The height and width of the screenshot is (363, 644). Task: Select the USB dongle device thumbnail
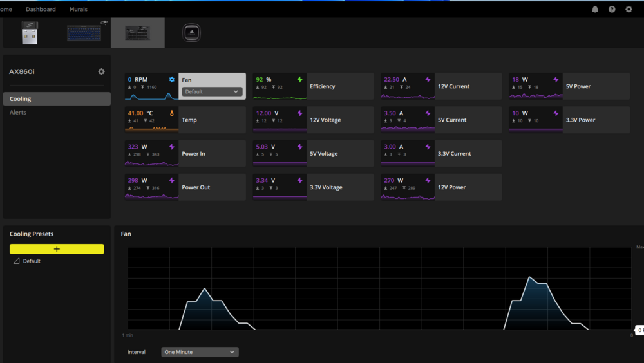click(x=30, y=33)
